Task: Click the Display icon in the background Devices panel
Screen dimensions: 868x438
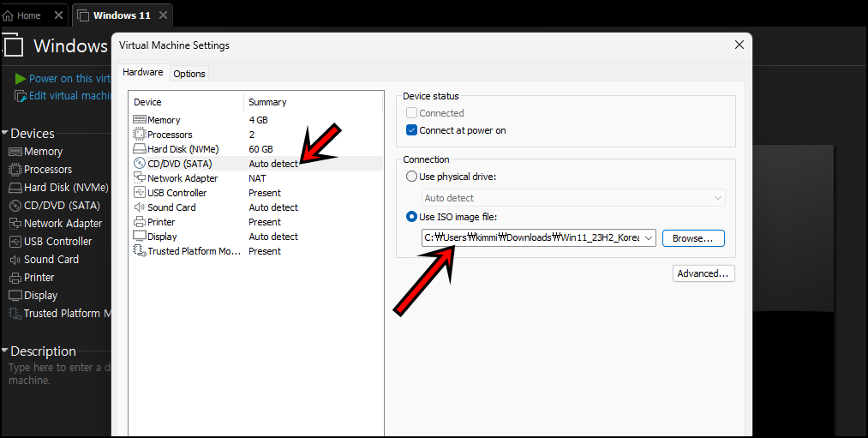Action: point(15,295)
